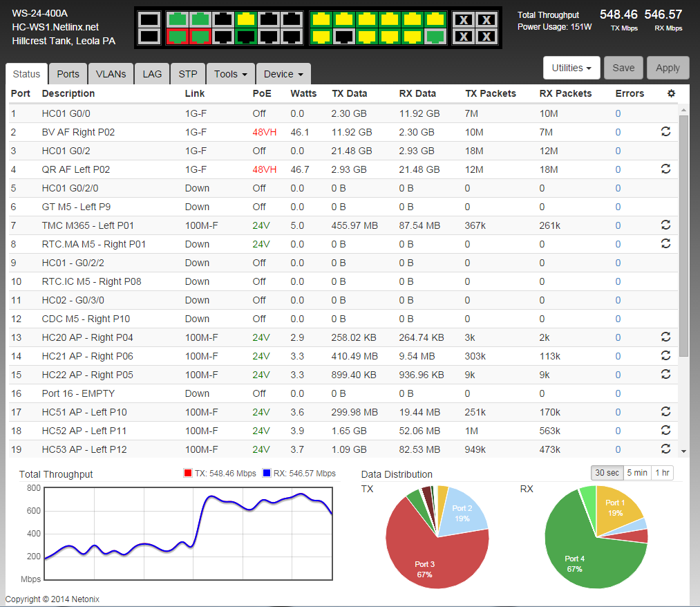Image resolution: width=700 pixels, height=607 pixels.
Task: Click the 24V PoE value on port 13
Action: click(261, 337)
